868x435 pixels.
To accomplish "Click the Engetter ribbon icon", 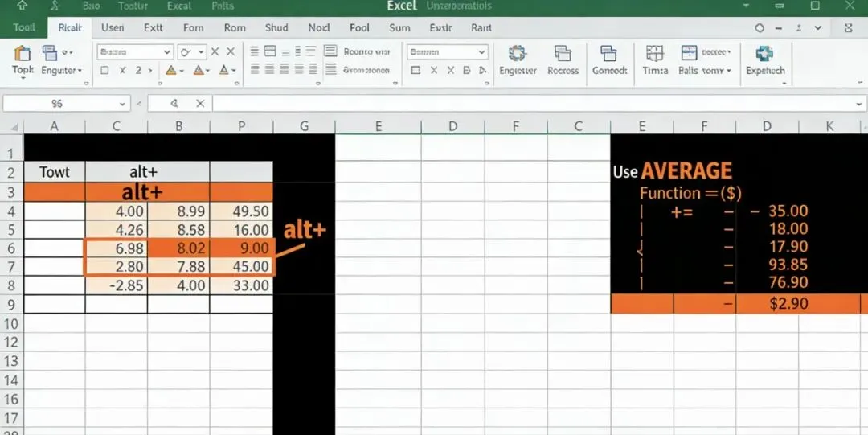I will (x=517, y=53).
